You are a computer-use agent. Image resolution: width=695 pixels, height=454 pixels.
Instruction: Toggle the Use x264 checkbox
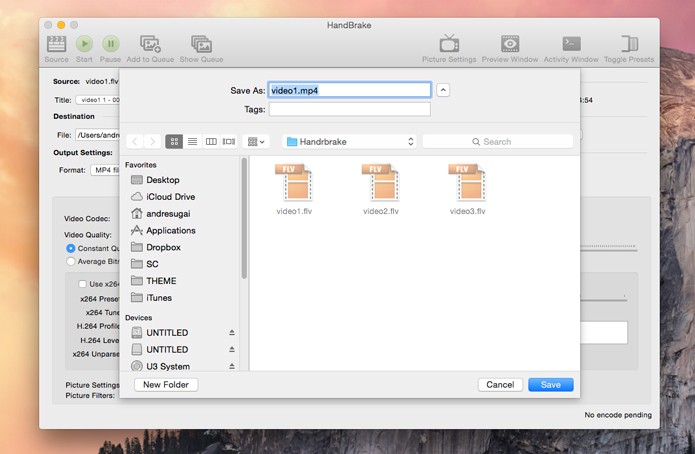click(82, 284)
